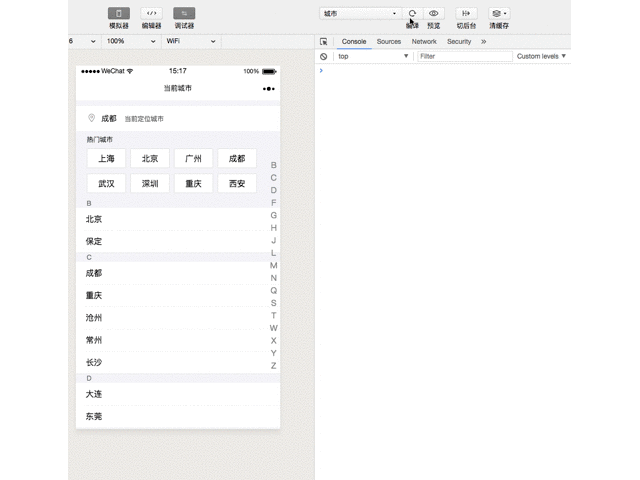Toggle the simulator (模拟器) panel
Viewport: 640px width, 480px height.
coord(118,14)
